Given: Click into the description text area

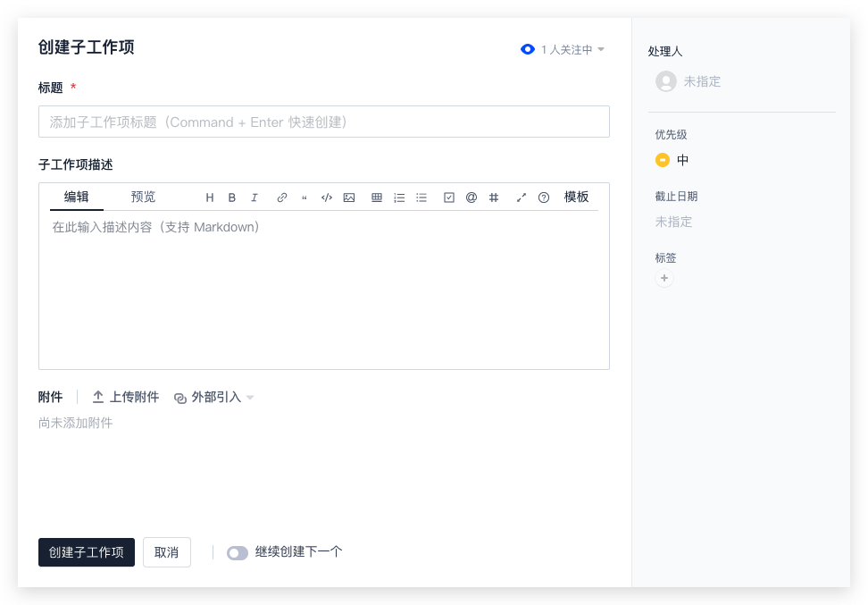Looking at the screenshot, I should (x=324, y=288).
